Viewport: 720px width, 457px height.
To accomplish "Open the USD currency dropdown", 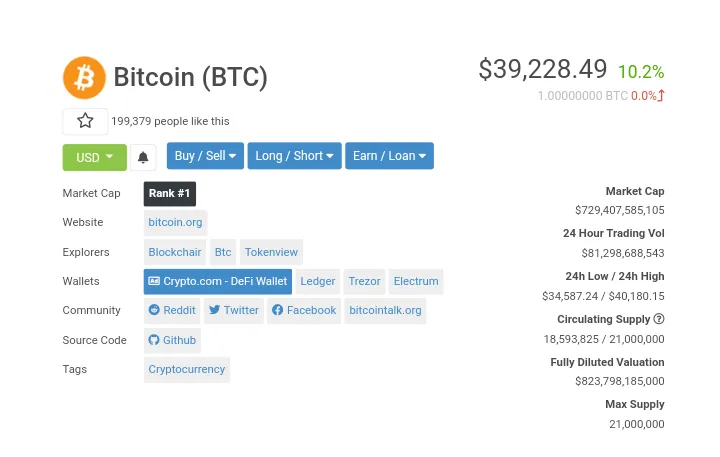I will pos(95,158).
